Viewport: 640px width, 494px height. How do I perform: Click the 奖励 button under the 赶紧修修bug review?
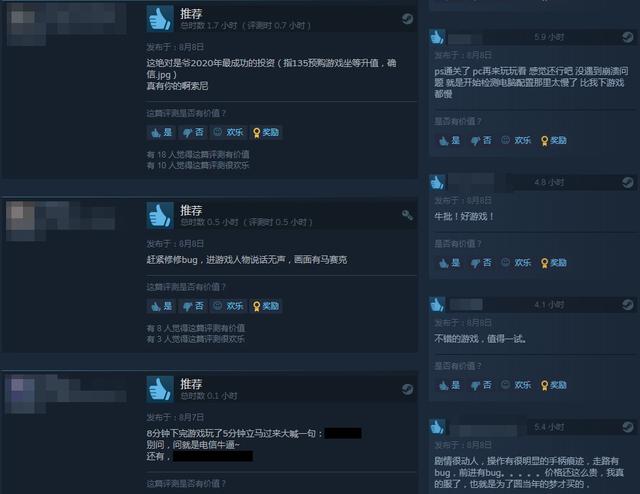point(266,306)
